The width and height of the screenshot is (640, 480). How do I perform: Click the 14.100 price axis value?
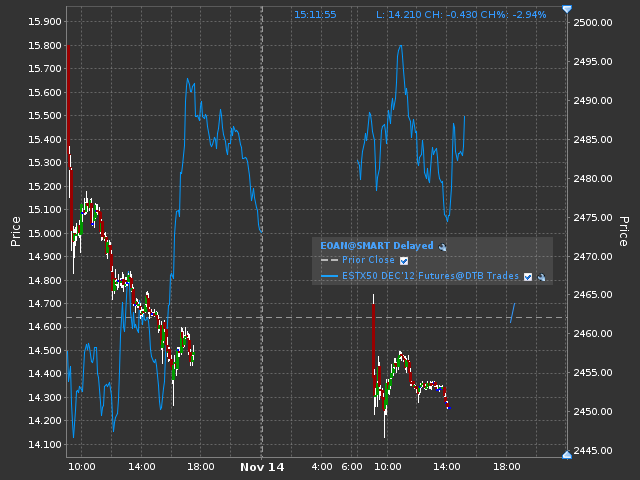coord(44,444)
